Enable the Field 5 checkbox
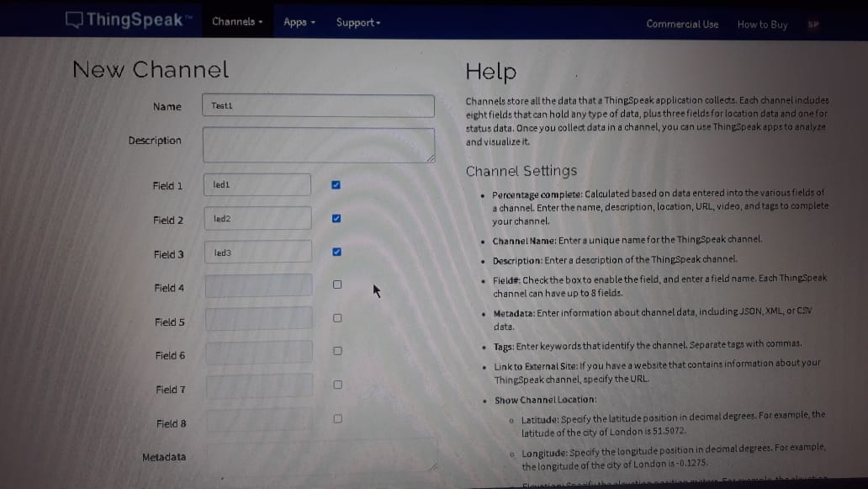This screenshot has height=489, width=868. pyautogui.click(x=337, y=318)
